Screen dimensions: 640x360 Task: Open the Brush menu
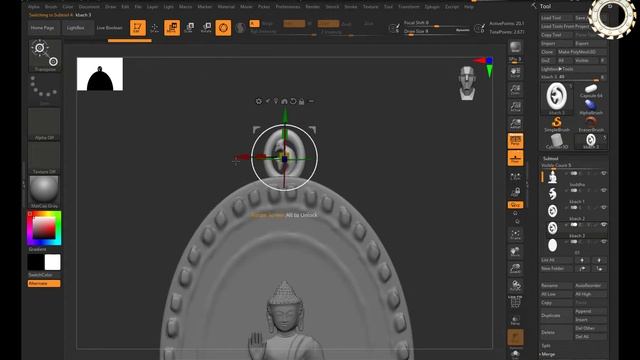pos(51,7)
